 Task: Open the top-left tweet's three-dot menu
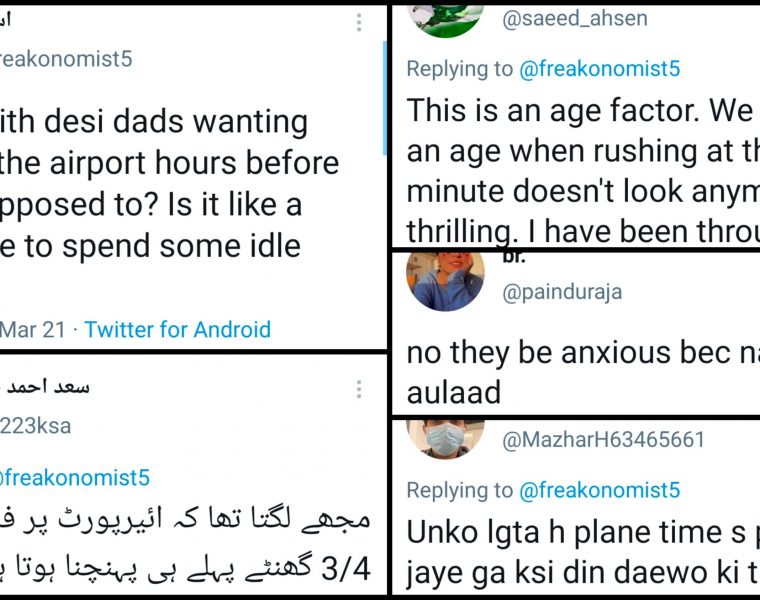tap(360, 22)
